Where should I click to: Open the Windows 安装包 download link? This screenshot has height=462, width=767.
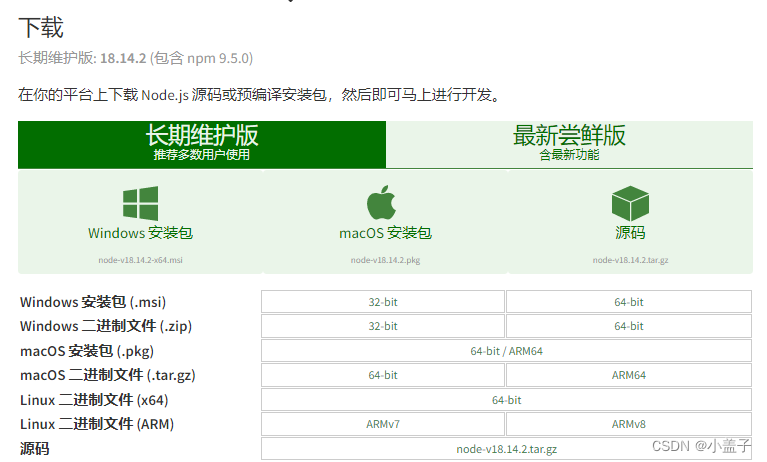[x=140, y=233]
